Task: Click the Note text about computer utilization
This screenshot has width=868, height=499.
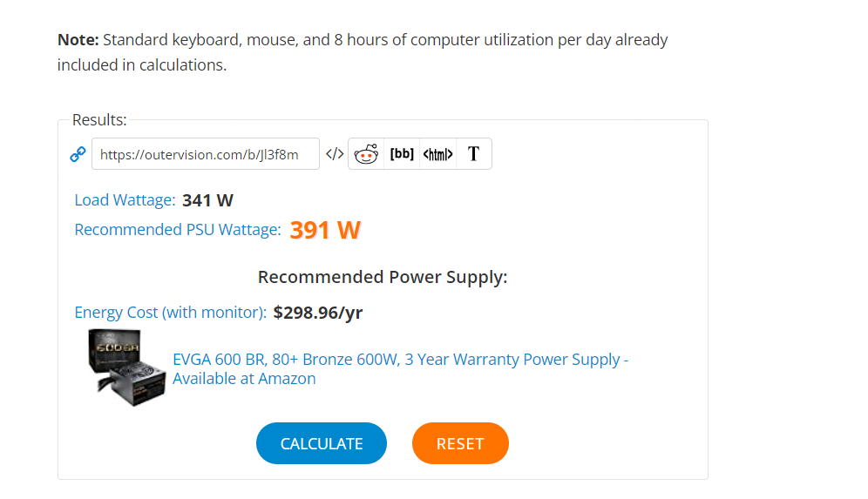Action: pyautogui.click(x=363, y=52)
